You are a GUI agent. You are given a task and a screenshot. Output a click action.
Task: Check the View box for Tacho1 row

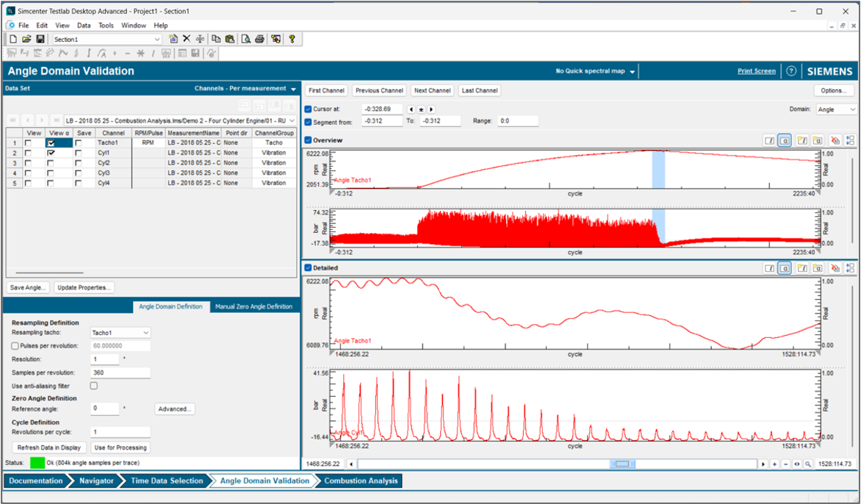coord(28,143)
